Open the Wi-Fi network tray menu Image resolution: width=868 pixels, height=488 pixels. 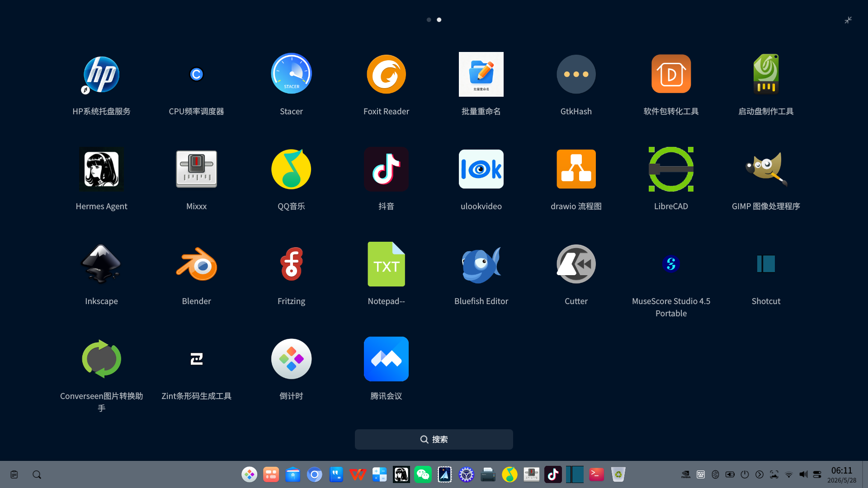pos(789,474)
